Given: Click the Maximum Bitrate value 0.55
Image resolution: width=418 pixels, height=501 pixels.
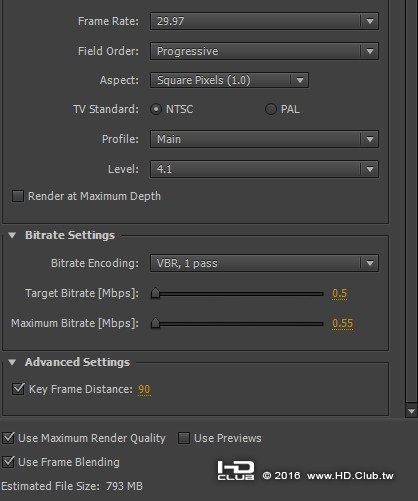Looking at the screenshot, I should (342, 323).
